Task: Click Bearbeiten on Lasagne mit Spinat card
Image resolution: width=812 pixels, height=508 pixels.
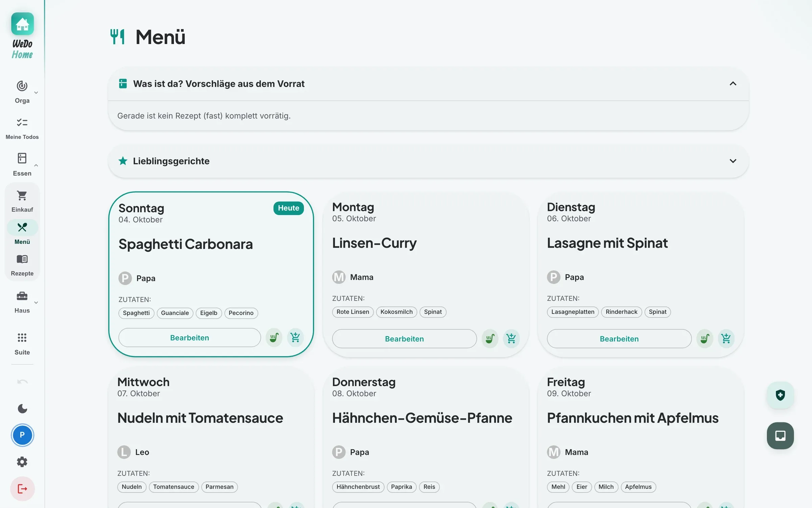Action: pyautogui.click(x=619, y=339)
